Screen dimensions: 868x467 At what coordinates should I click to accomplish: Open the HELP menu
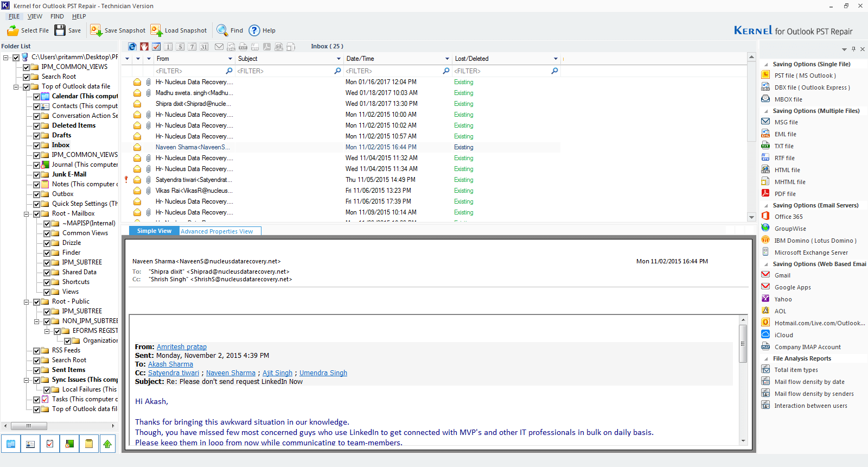click(x=79, y=16)
